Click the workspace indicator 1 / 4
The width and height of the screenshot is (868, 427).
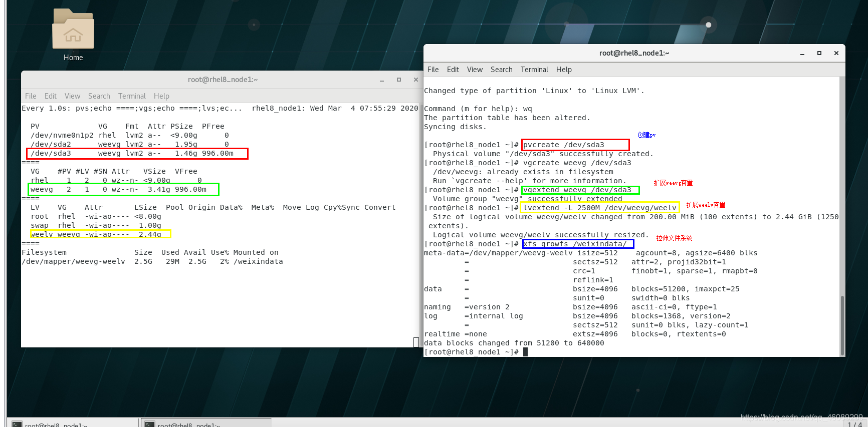click(x=855, y=424)
